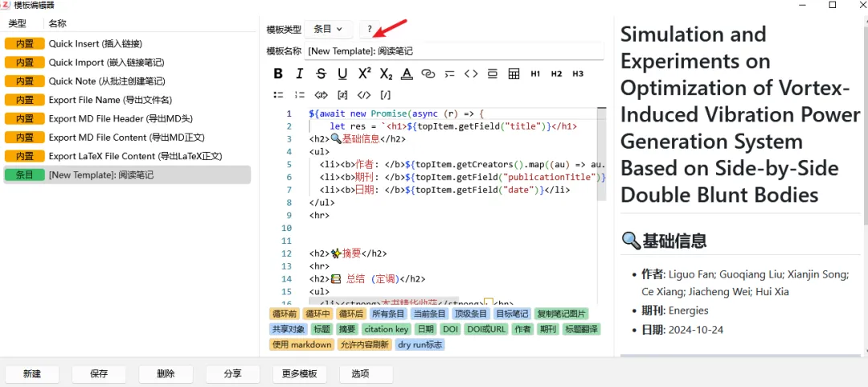Insert subscript with the X₂ button

click(x=386, y=74)
